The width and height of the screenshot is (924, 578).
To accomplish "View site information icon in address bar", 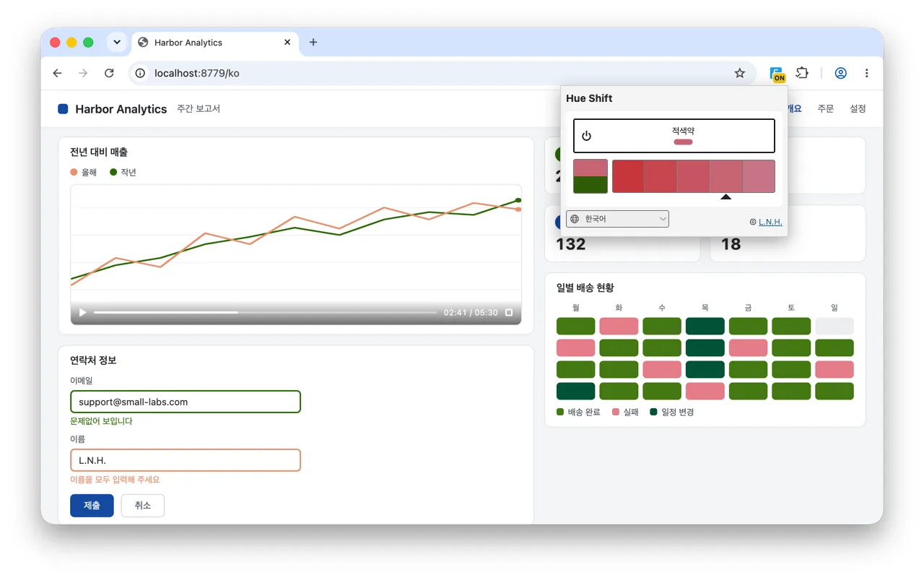I will (x=141, y=73).
